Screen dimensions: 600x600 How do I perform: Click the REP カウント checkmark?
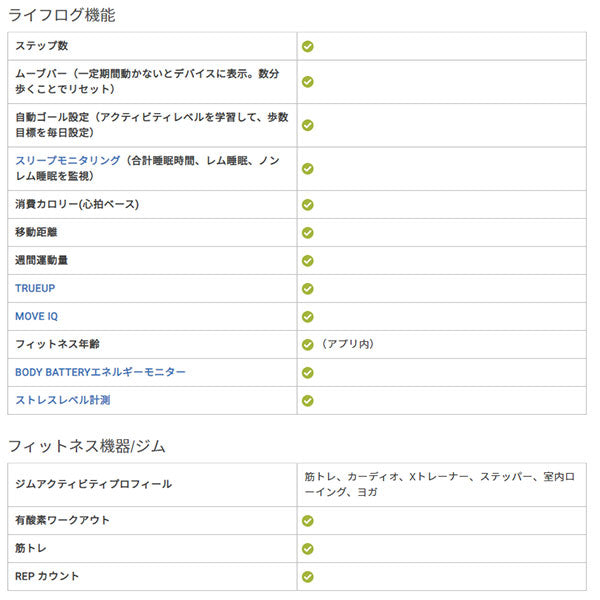pyautogui.click(x=308, y=577)
